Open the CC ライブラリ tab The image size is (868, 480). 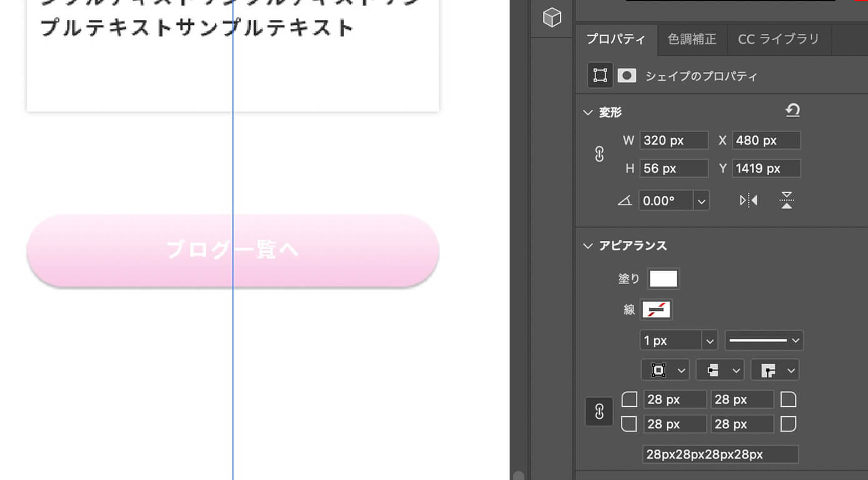coord(779,39)
